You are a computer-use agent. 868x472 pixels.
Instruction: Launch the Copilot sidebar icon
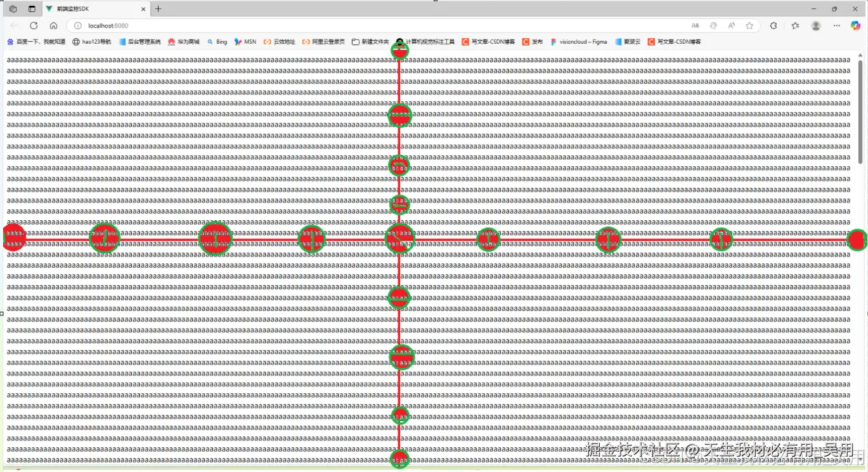855,25
